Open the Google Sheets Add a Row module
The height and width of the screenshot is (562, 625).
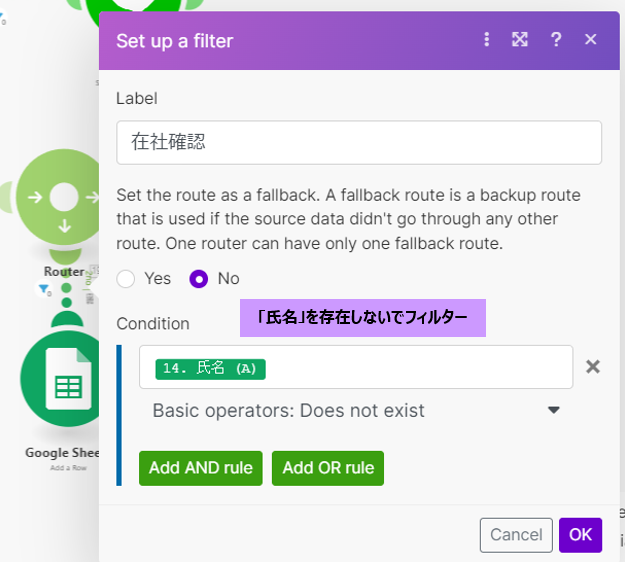pyautogui.click(x=60, y=379)
